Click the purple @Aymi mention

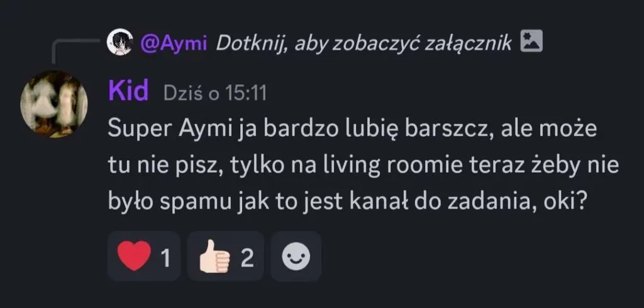pyautogui.click(x=174, y=43)
